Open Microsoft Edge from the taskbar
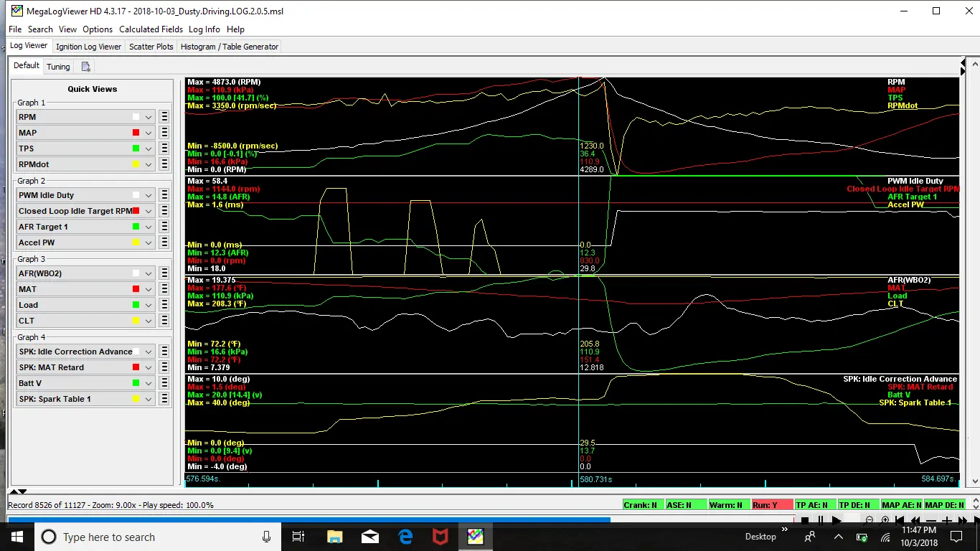 [405, 537]
